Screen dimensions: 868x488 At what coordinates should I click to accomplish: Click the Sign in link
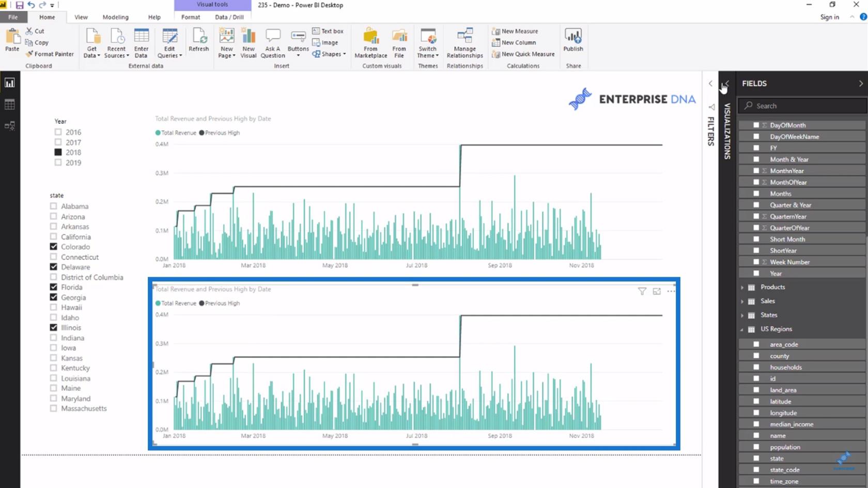(x=829, y=17)
